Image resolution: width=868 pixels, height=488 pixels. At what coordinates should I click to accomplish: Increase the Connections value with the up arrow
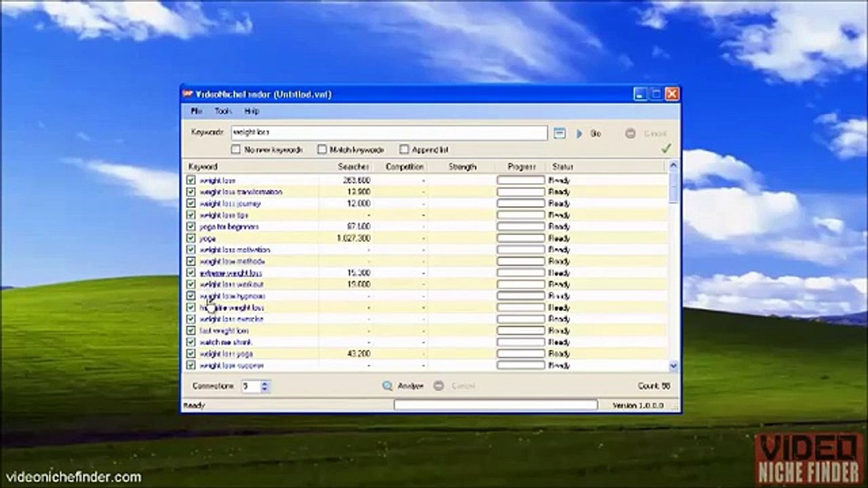pyautogui.click(x=264, y=383)
